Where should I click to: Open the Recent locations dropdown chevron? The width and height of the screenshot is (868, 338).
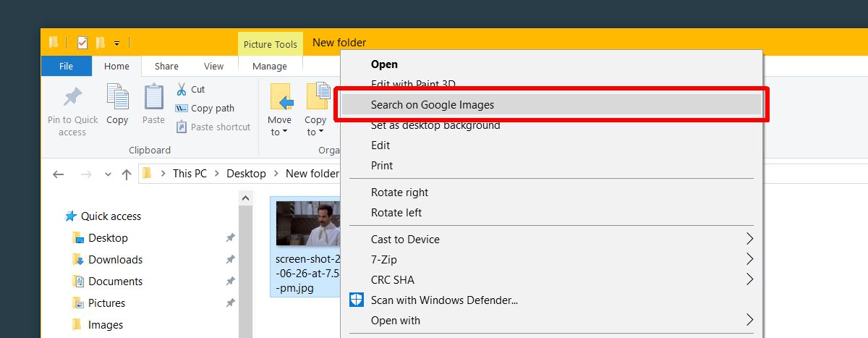[x=108, y=174]
